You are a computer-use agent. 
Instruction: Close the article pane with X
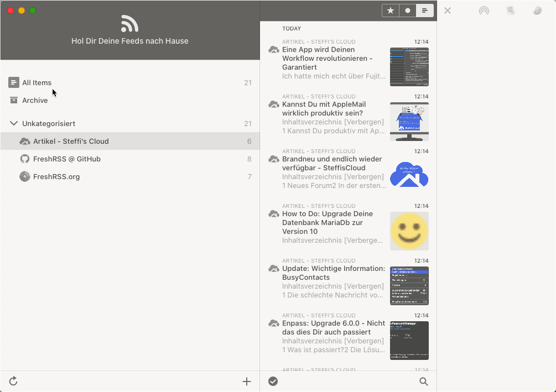click(448, 11)
